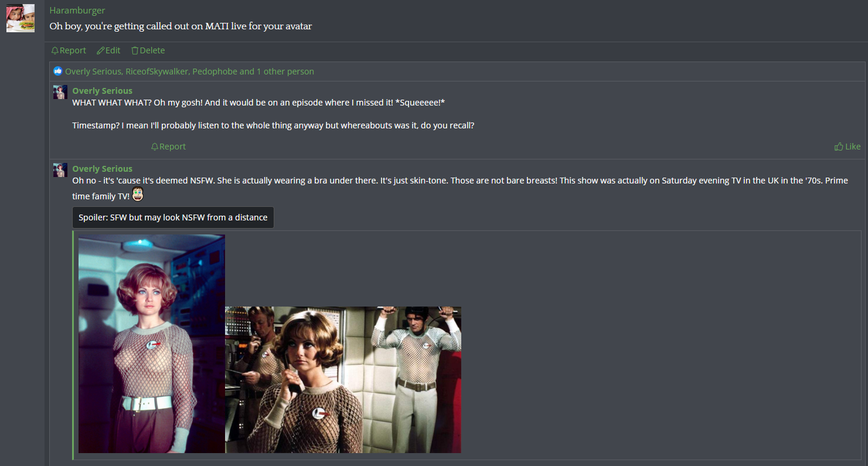
Task: Click the Haramburger profile avatar
Action: coord(21,18)
